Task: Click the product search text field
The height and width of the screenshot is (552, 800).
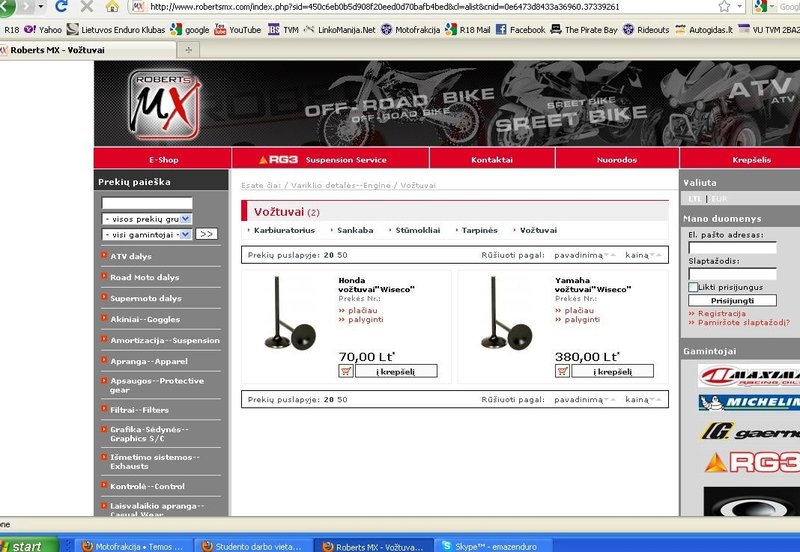Action: click(x=147, y=203)
